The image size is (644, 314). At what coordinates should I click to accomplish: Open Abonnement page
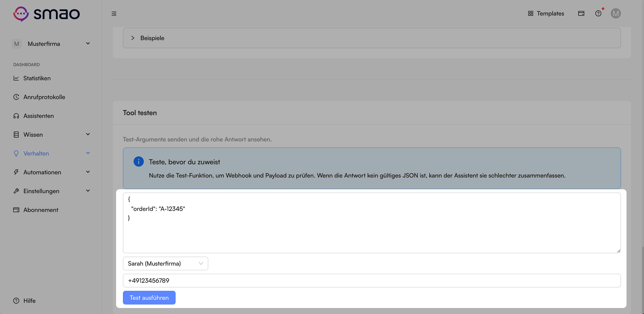tap(41, 210)
